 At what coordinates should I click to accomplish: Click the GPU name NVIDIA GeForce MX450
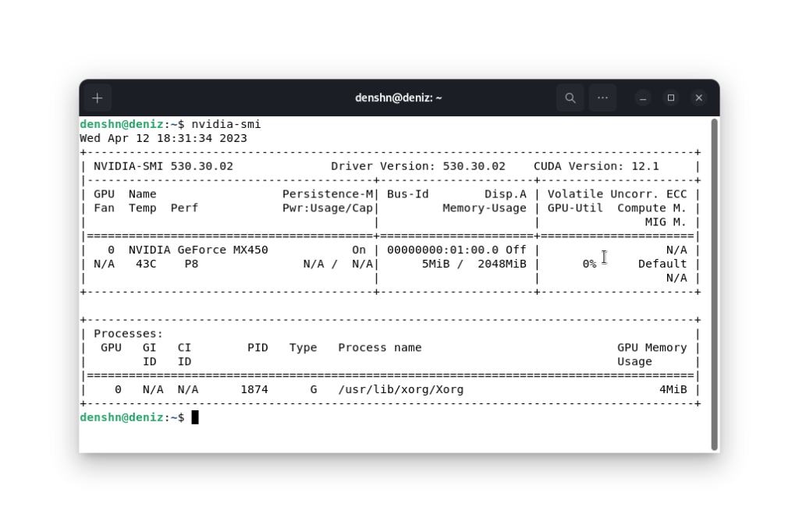pos(198,250)
